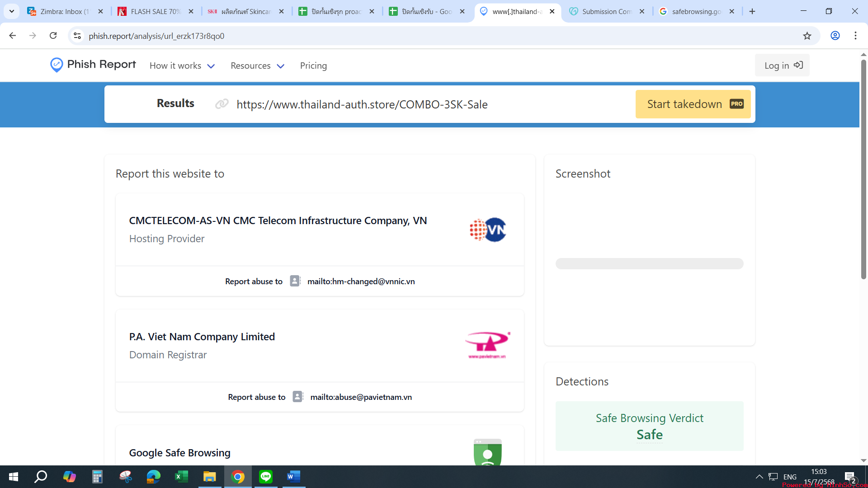Click the analyzed thailand-auth.store URL text
The height and width of the screenshot is (488, 868).
click(362, 104)
